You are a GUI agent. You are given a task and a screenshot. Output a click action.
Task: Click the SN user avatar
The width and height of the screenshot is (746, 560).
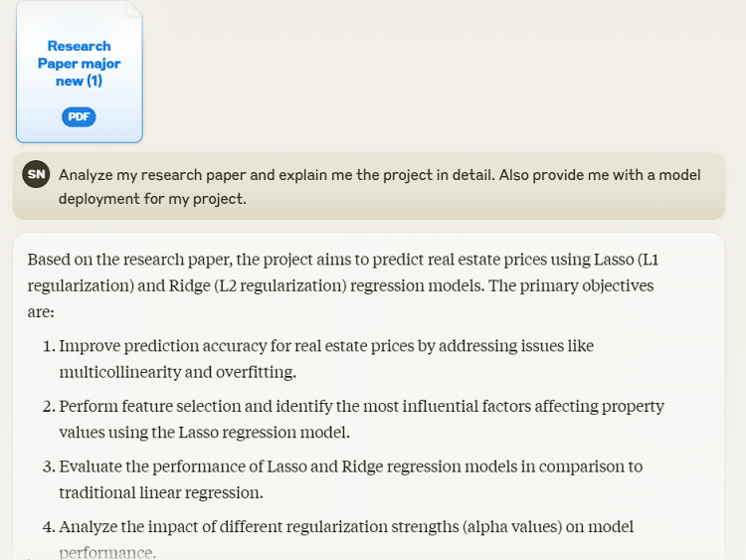pos(36,174)
